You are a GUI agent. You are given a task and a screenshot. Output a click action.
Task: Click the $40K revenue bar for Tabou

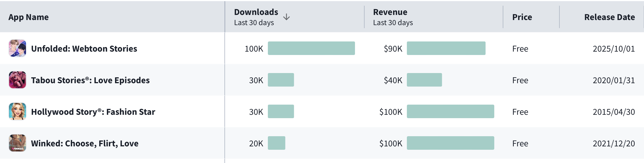[424, 80]
